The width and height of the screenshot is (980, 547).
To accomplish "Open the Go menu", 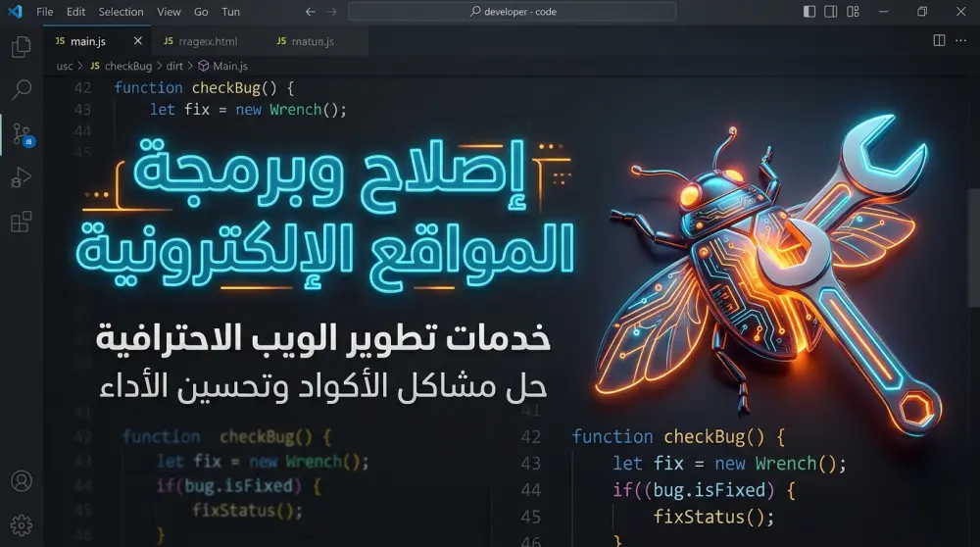I will pyautogui.click(x=201, y=11).
